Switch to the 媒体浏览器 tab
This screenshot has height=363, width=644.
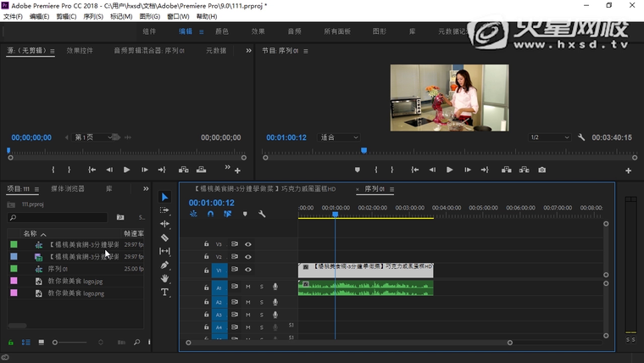68,188
